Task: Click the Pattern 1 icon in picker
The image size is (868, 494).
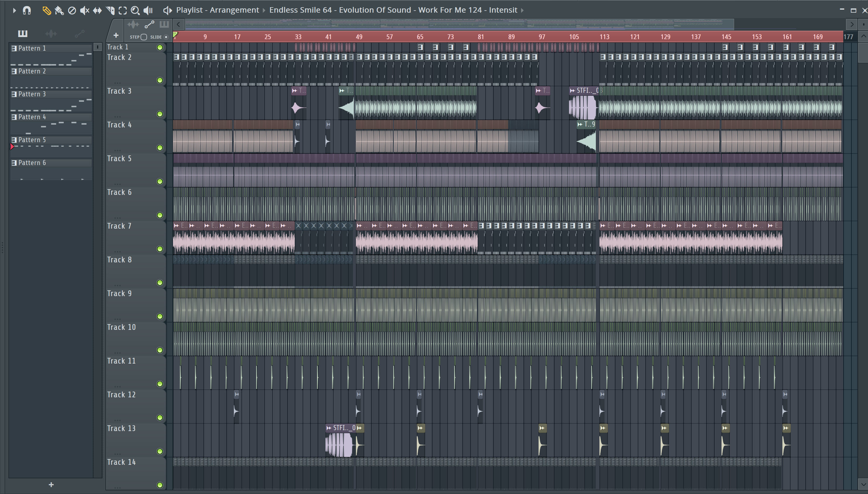Action: click(14, 48)
